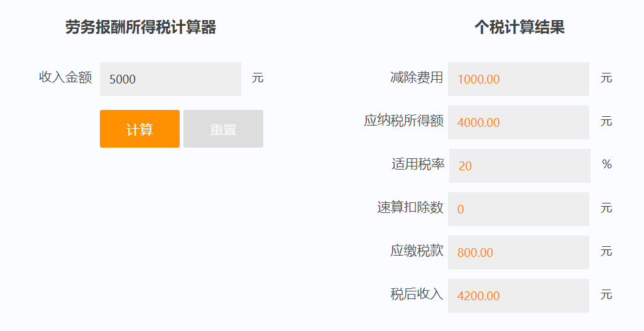Select the 应缴税款 result field

[518, 252]
